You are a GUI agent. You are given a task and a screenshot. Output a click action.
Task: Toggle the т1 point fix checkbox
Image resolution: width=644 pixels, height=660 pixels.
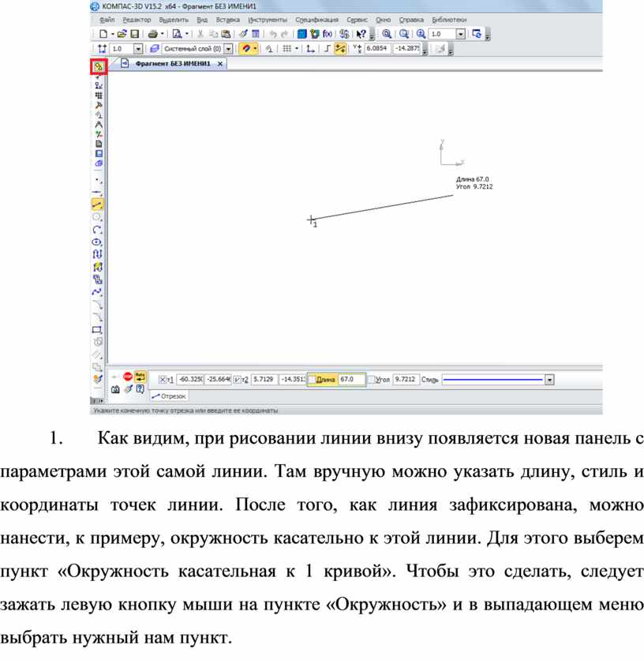[163, 380]
